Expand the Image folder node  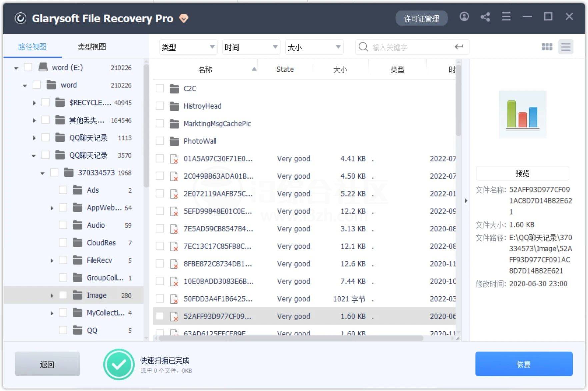click(52, 296)
